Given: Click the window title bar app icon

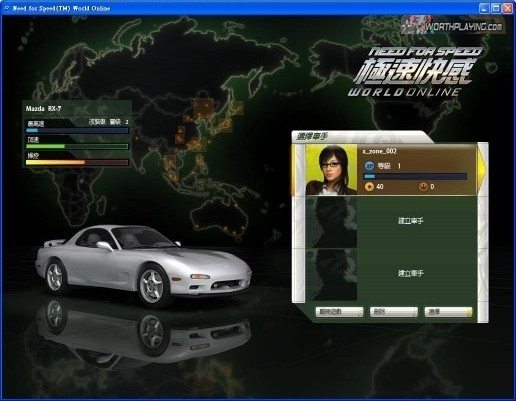Looking at the screenshot, I should click(x=6, y=8).
